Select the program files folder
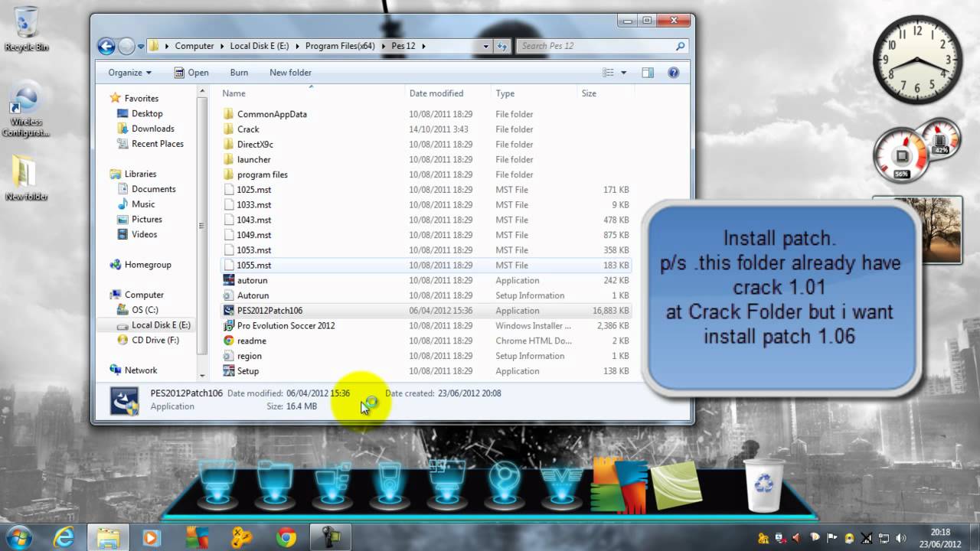The height and width of the screenshot is (551, 980). coord(262,174)
